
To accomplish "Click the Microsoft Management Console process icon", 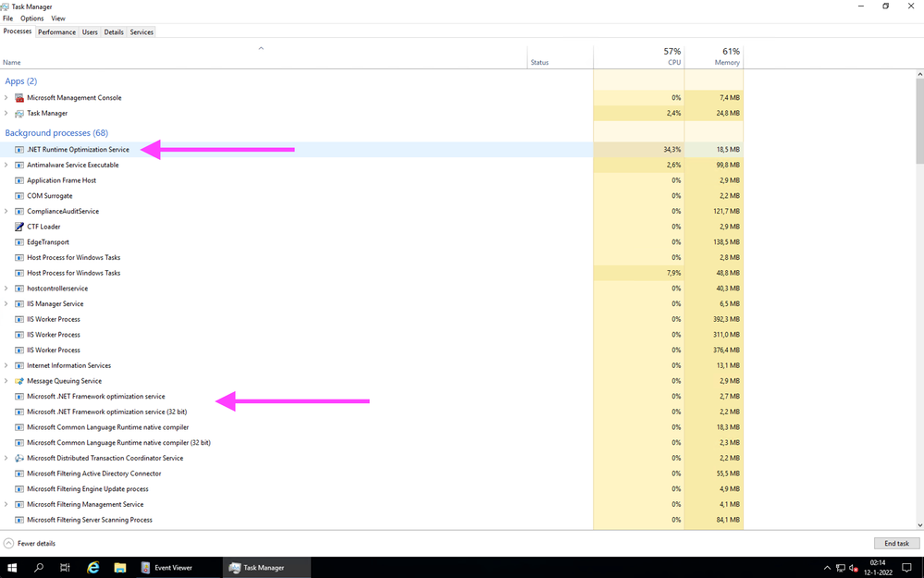I will click(x=19, y=98).
